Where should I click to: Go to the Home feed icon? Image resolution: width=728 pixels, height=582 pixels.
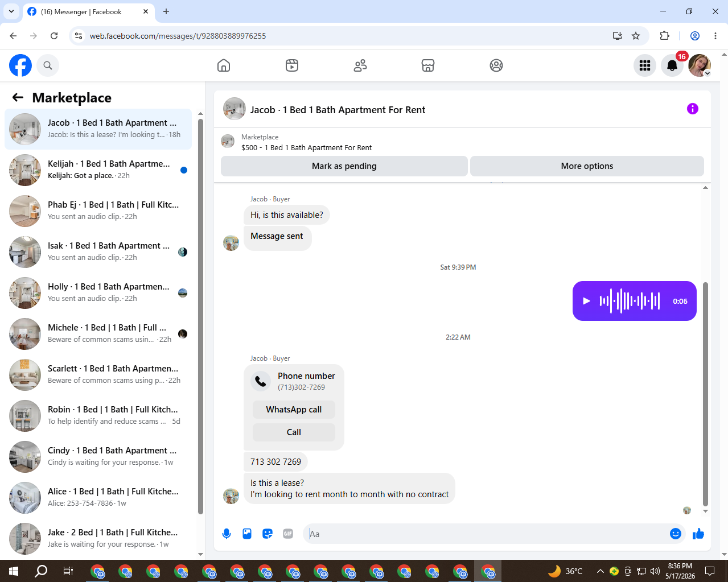click(x=224, y=65)
